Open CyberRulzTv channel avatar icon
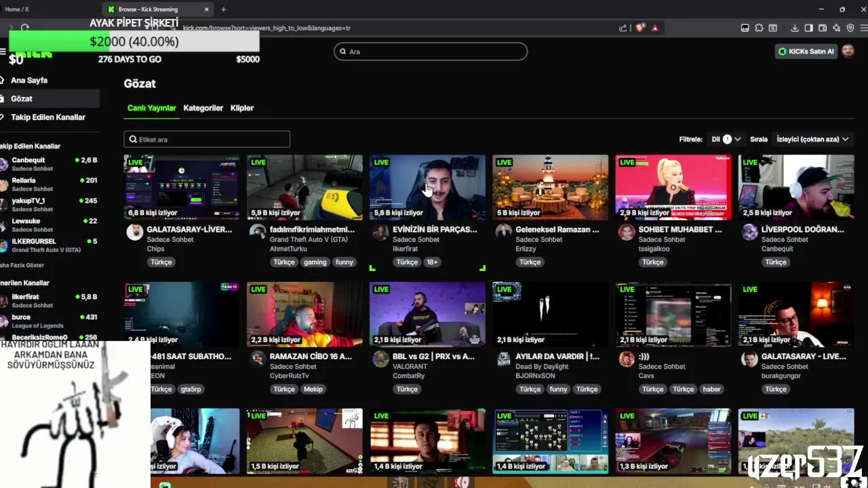This screenshot has height=488, width=868. pos(258,359)
